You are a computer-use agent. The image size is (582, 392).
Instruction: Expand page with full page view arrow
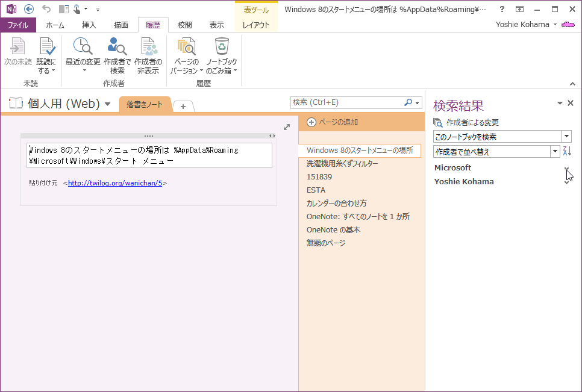point(287,127)
